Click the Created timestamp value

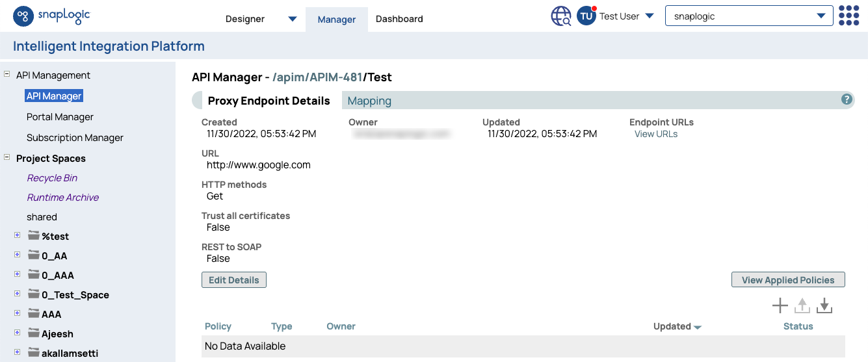click(x=261, y=134)
